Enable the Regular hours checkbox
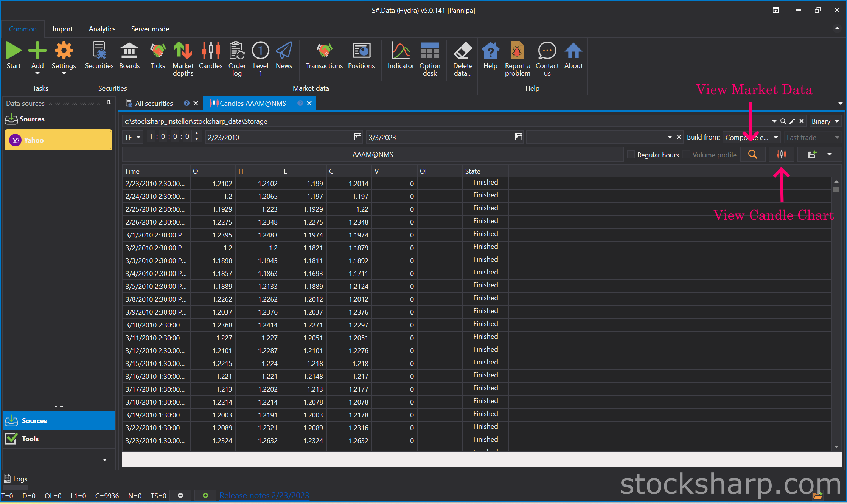 pyautogui.click(x=631, y=155)
